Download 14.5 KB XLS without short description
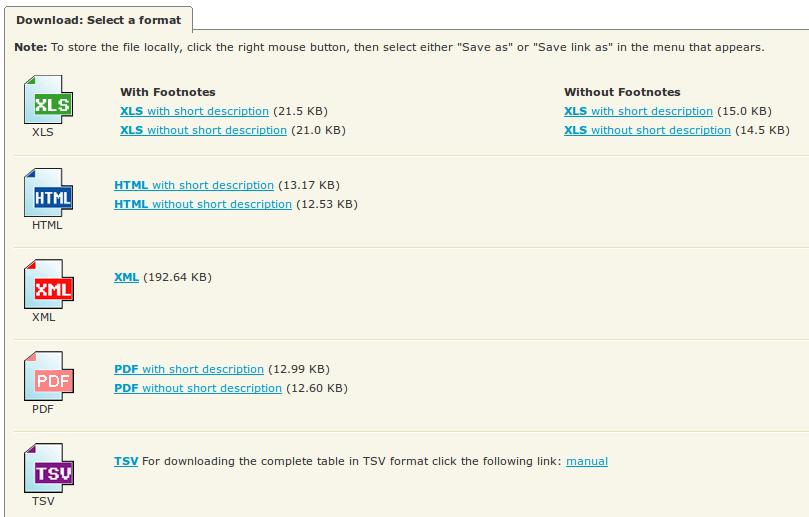 click(x=647, y=131)
